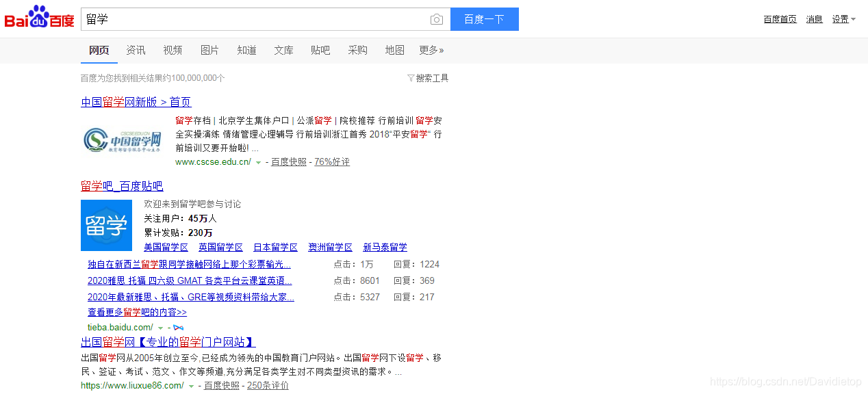The width and height of the screenshot is (868, 394).
Task: Switch to the 文库 tab
Action: 283,50
